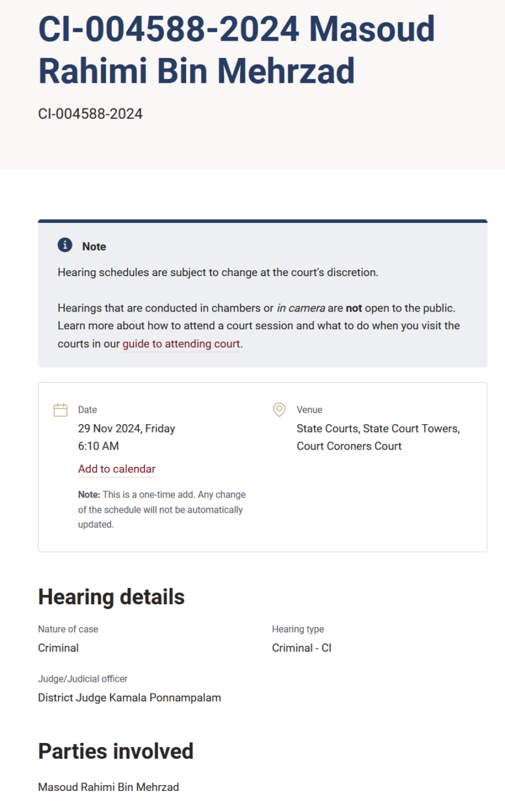Click the case title heading CI-004588-2024 Masoud Rahimi

pos(237,49)
